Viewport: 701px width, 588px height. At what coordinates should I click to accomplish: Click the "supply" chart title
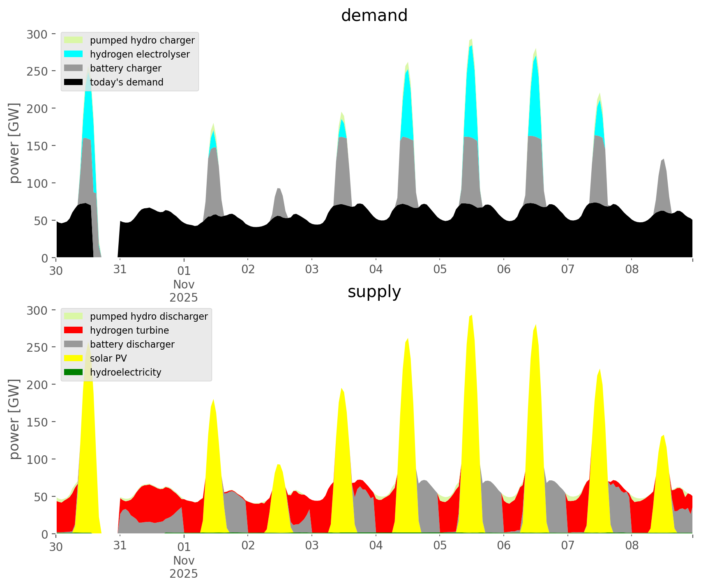click(x=374, y=292)
